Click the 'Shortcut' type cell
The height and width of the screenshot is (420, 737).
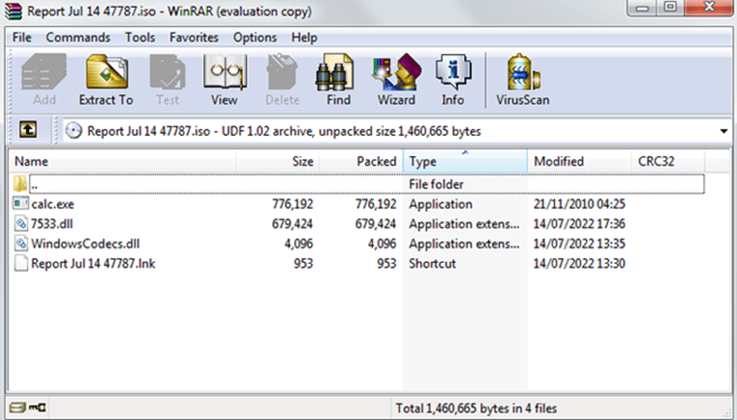pos(432,263)
